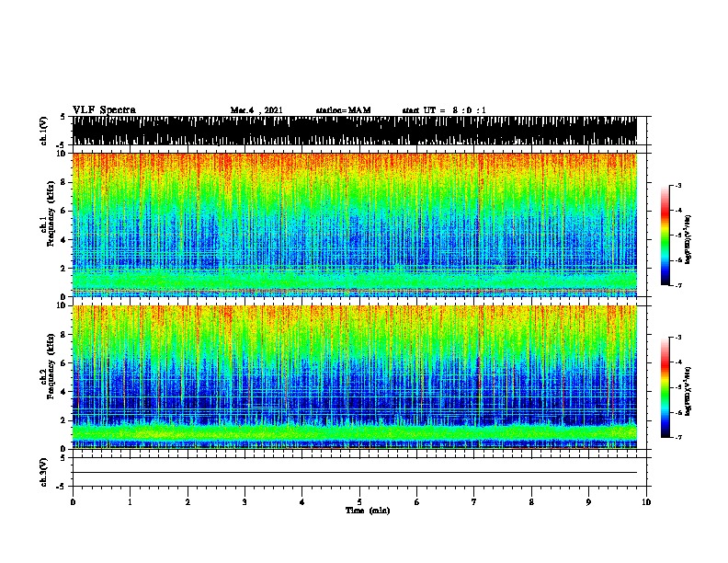
Task: Select the ch.1 colorbar "log(PSD)" label
Action: click(688, 240)
